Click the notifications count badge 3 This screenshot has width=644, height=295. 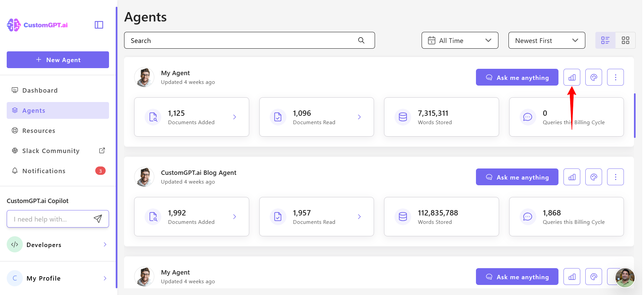pos(100,171)
